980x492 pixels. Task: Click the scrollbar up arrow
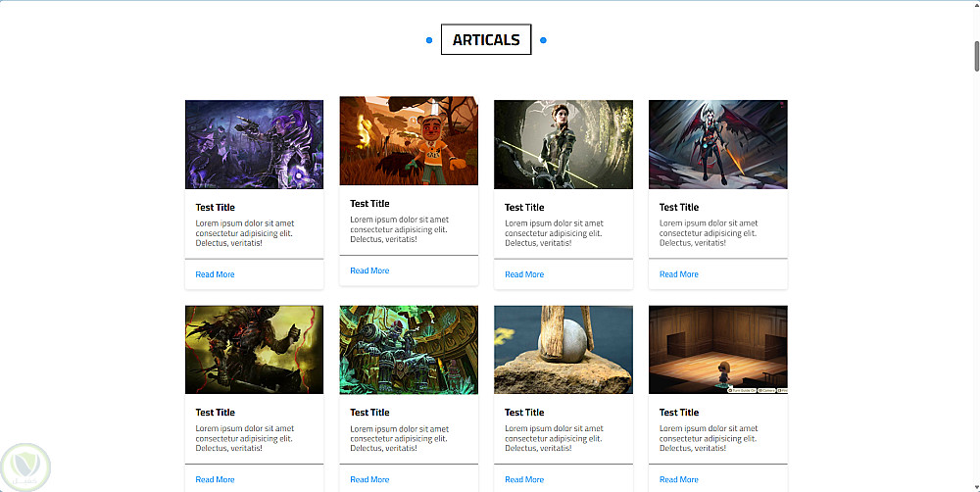point(976,4)
